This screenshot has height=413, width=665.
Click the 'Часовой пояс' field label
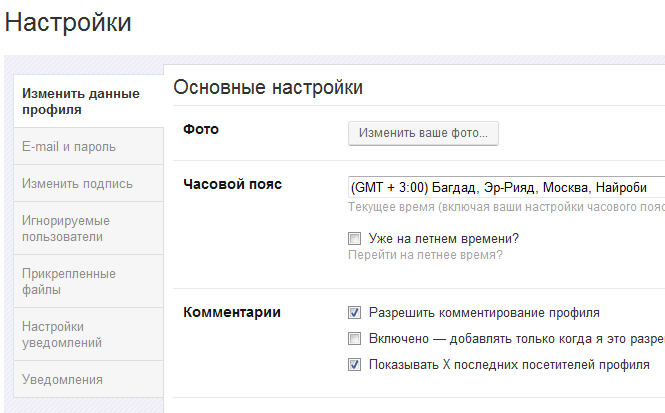233,184
